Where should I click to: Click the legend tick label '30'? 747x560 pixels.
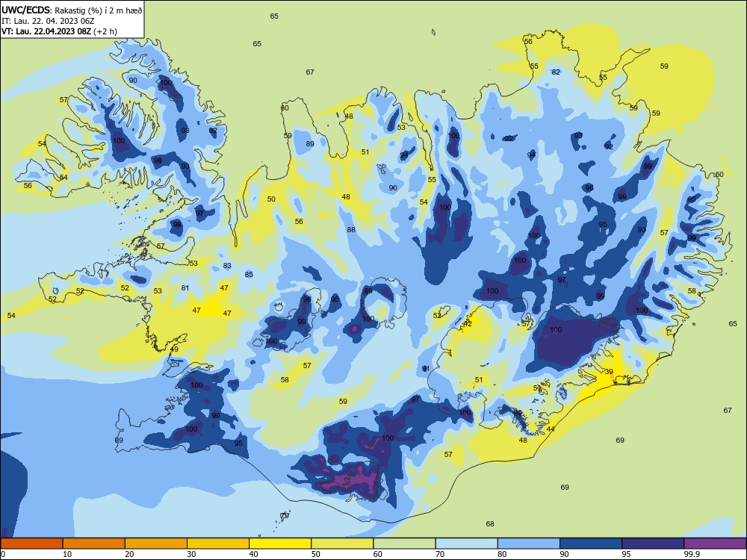(x=191, y=554)
